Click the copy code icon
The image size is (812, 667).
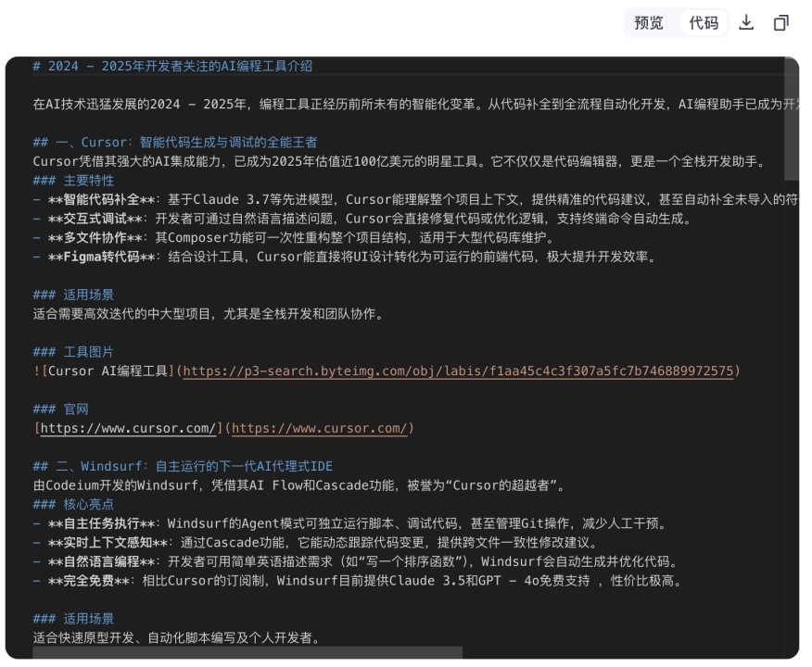(x=780, y=23)
